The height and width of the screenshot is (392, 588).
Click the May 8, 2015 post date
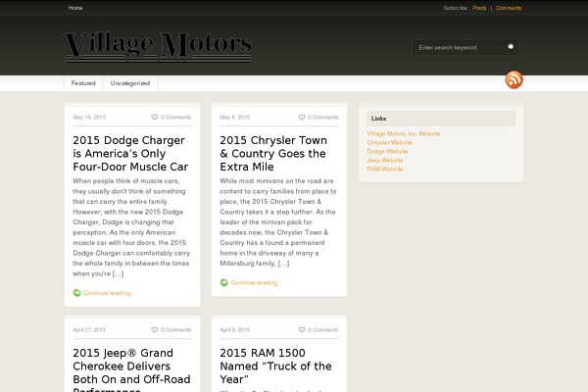pyautogui.click(x=235, y=117)
